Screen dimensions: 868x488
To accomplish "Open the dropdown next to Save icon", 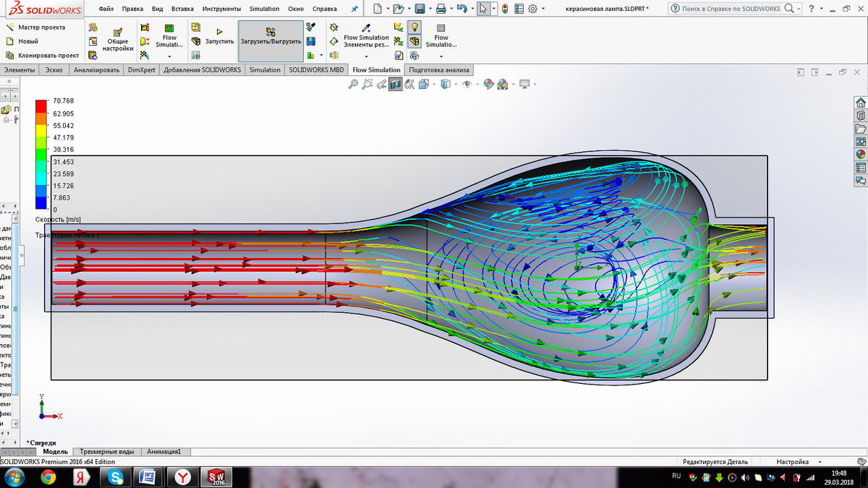I will (429, 9).
